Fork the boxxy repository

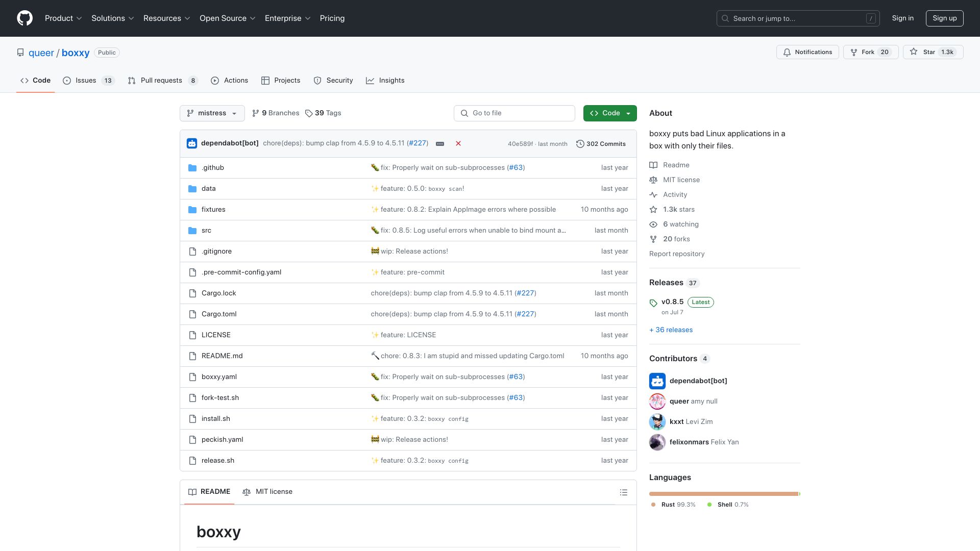(x=871, y=52)
